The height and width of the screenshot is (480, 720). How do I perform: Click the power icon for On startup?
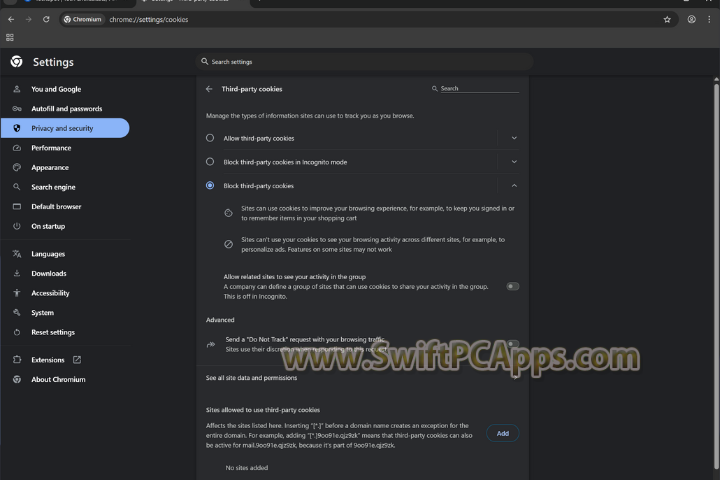click(x=17, y=226)
